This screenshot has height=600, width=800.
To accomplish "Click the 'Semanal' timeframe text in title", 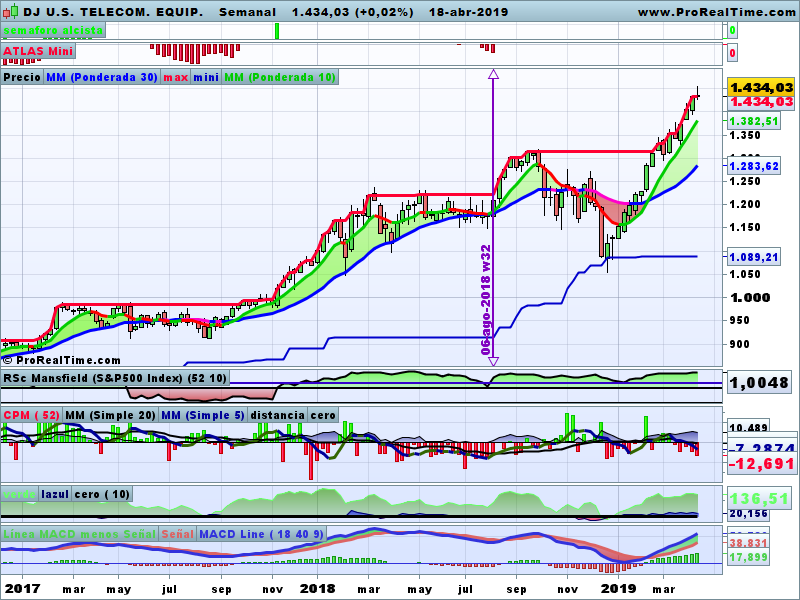I will [247, 12].
